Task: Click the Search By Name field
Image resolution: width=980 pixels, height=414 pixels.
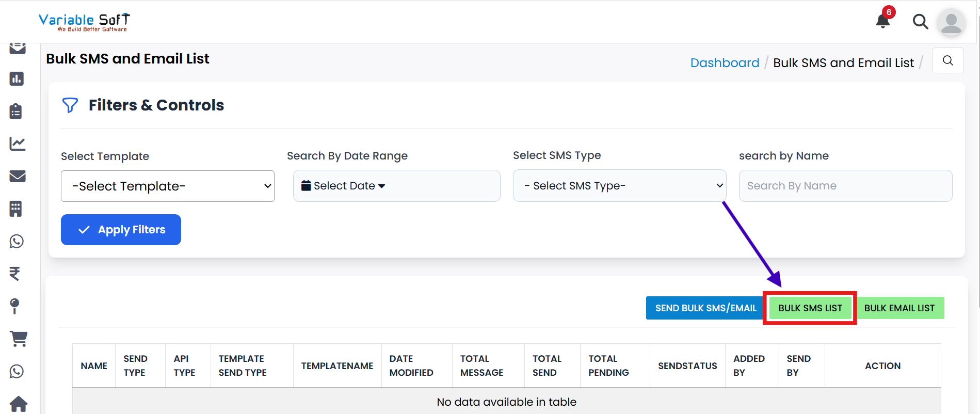Action: point(845,186)
